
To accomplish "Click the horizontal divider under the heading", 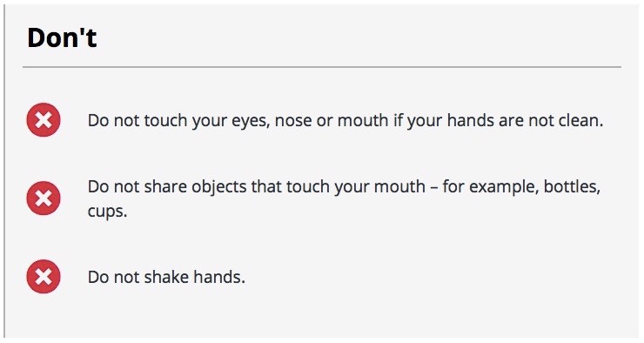I will point(322,66).
